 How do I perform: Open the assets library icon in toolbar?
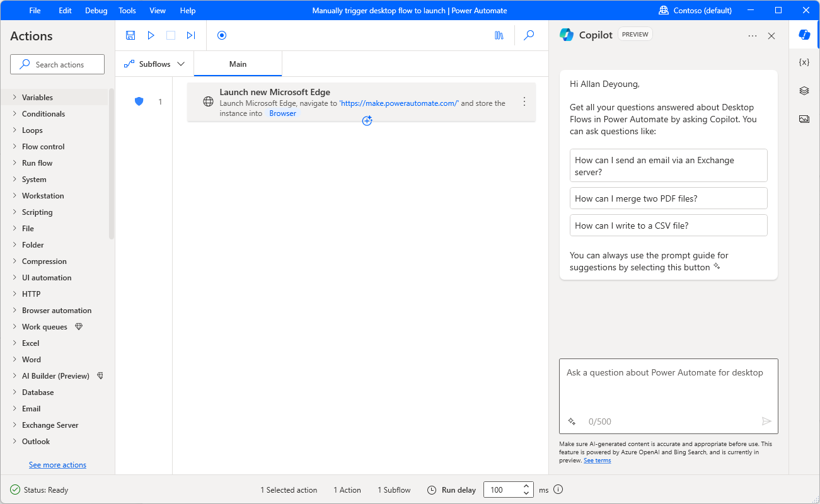click(x=499, y=35)
